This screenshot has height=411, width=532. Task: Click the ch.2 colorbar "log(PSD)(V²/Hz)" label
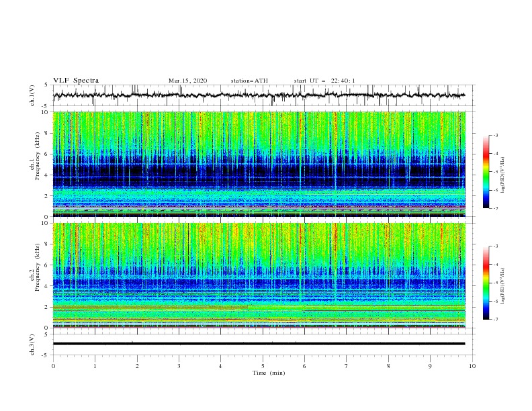point(503,286)
